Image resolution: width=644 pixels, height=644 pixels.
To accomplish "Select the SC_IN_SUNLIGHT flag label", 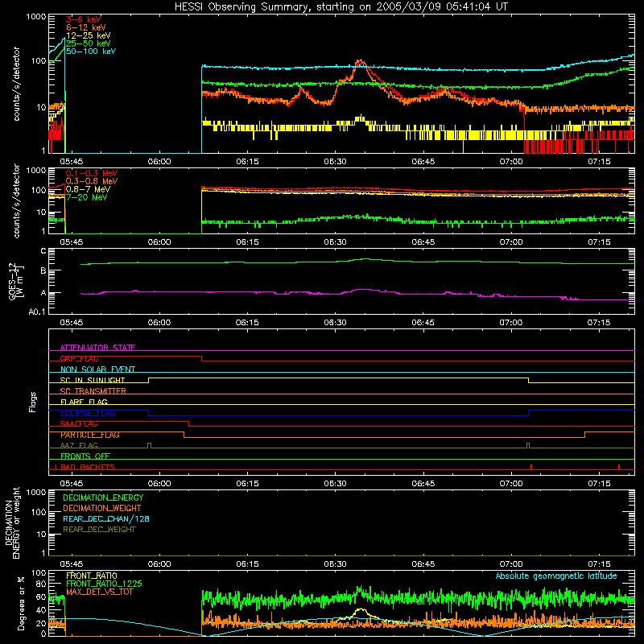I will [93, 380].
